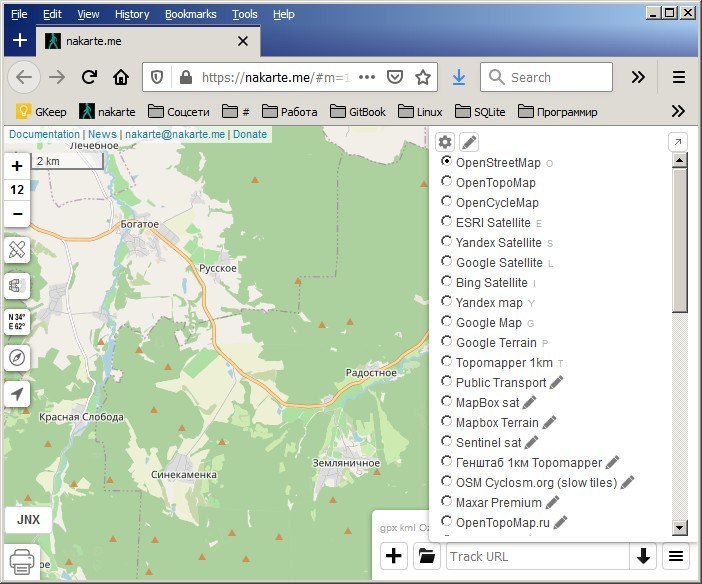The height and width of the screenshot is (584, 702).
Task: Activate the locate-me arrow icon
Action: (17, 394)
